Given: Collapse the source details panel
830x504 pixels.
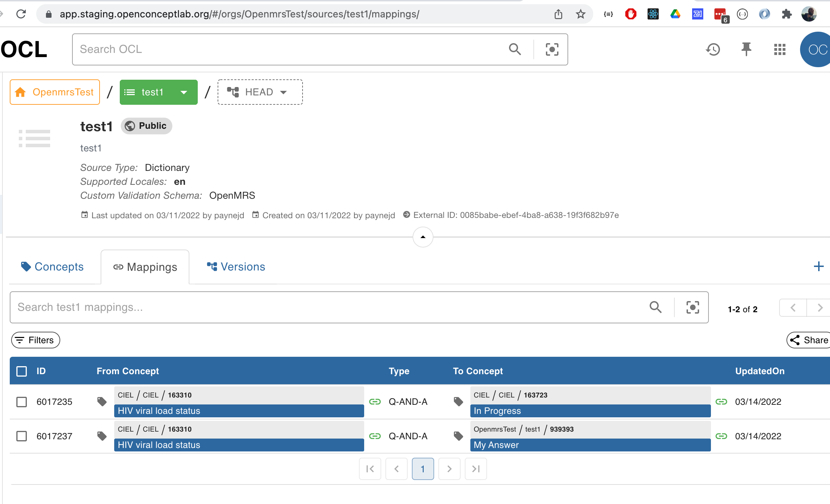Looking at the screenshot, I should (422, 237).
